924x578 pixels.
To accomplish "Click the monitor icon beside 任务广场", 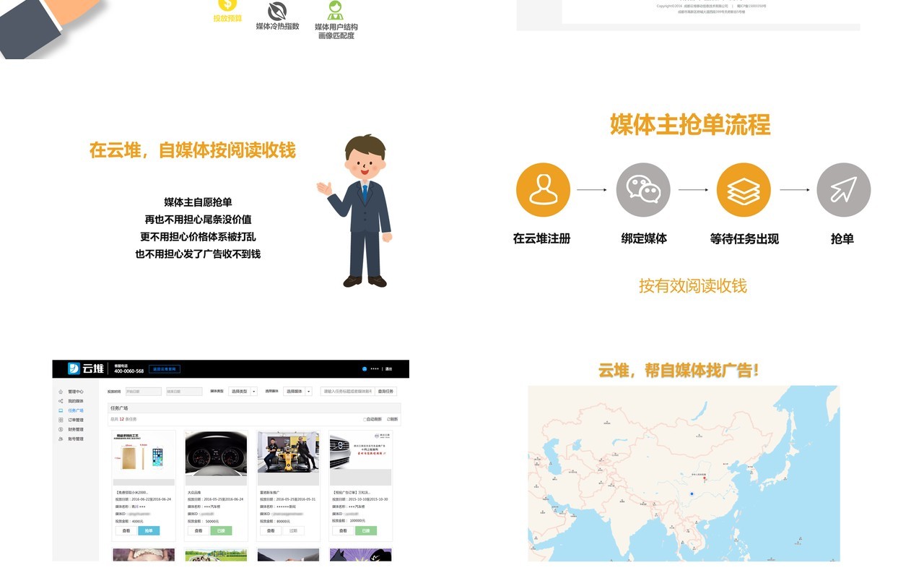I will click(x=61, y=410).
